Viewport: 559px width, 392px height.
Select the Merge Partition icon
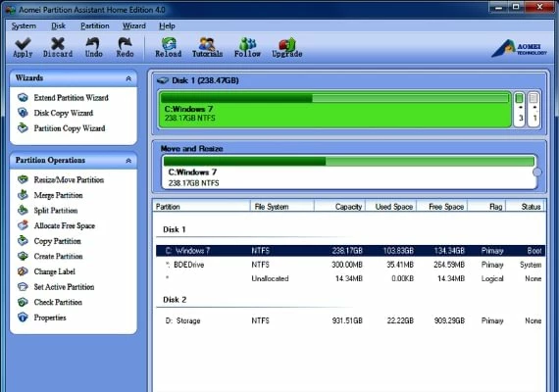(23, 195)
